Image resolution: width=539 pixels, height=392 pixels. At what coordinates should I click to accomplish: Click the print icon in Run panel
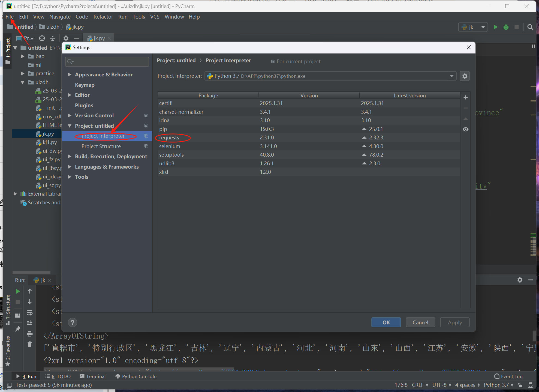click(x=30, y=334)
